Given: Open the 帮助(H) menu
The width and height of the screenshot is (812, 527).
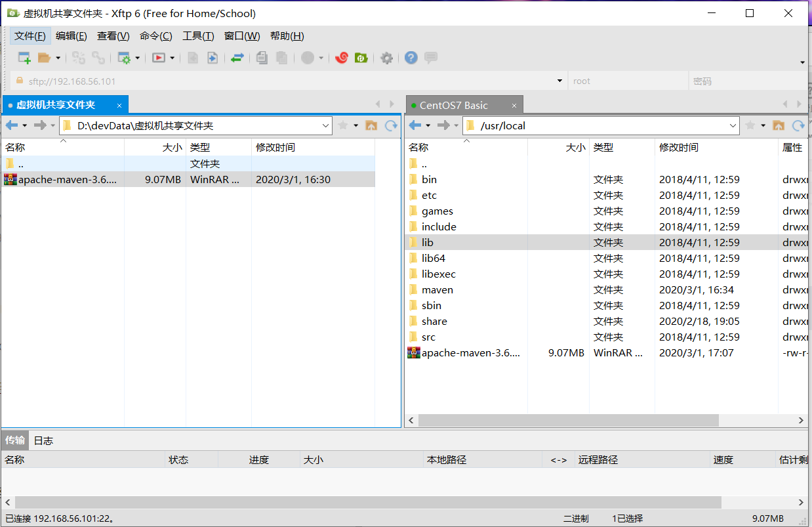Looking at the screenshot, I should 287,36.
